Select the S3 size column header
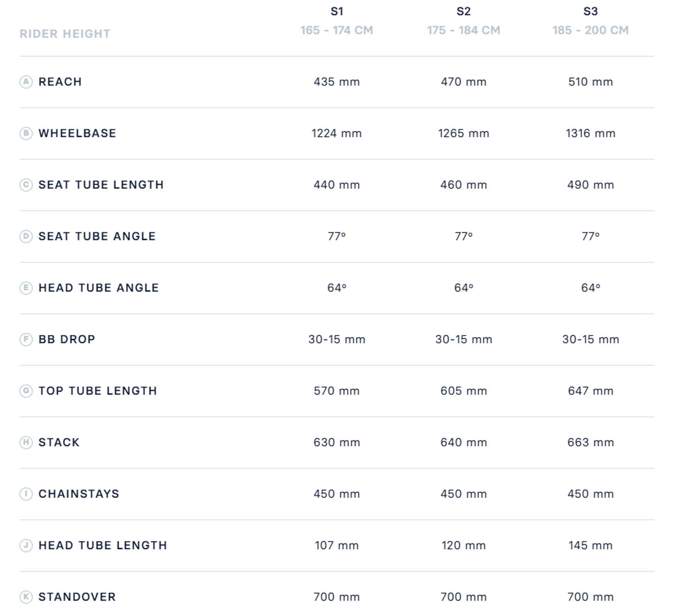 pos(591,11)
